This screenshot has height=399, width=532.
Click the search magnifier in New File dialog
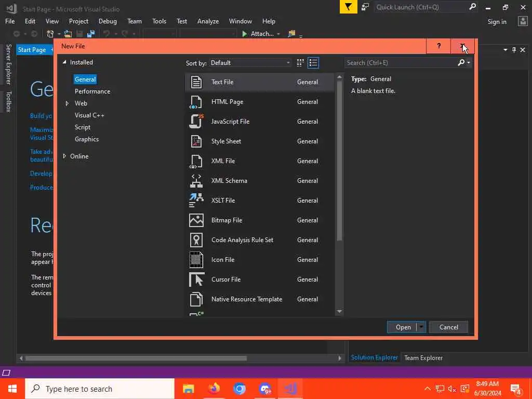(x=461, y=62)
